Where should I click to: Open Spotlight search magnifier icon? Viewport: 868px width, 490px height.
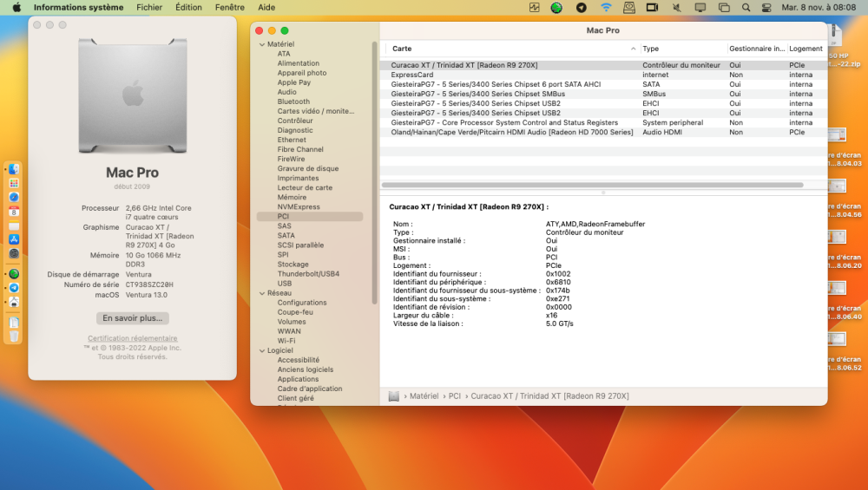tap(746, 7)
